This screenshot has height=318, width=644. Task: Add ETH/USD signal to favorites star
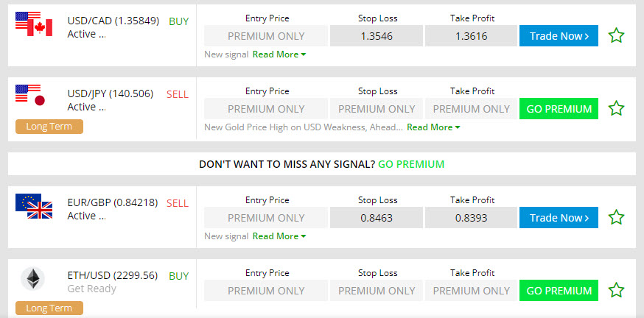click(x=616, y=290)
